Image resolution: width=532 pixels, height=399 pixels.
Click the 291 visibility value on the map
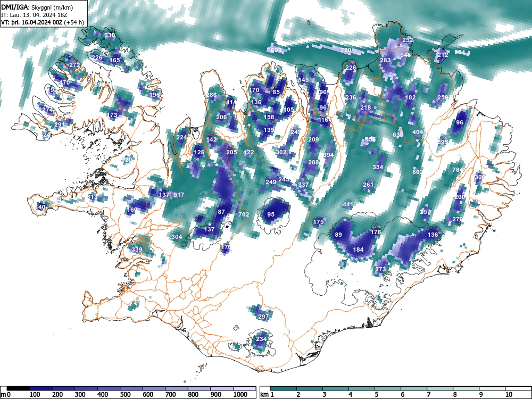[x=60, y=124]
